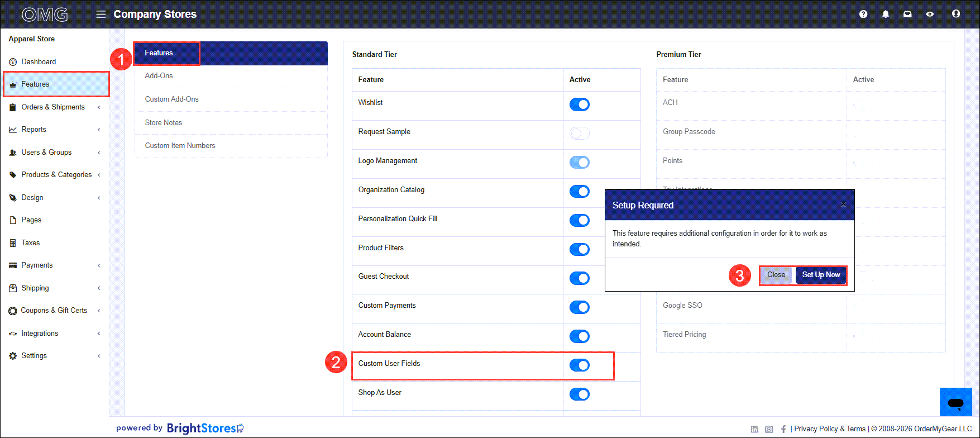Click the Set Up Now button

pyautogui.click(x=821, y=275)
